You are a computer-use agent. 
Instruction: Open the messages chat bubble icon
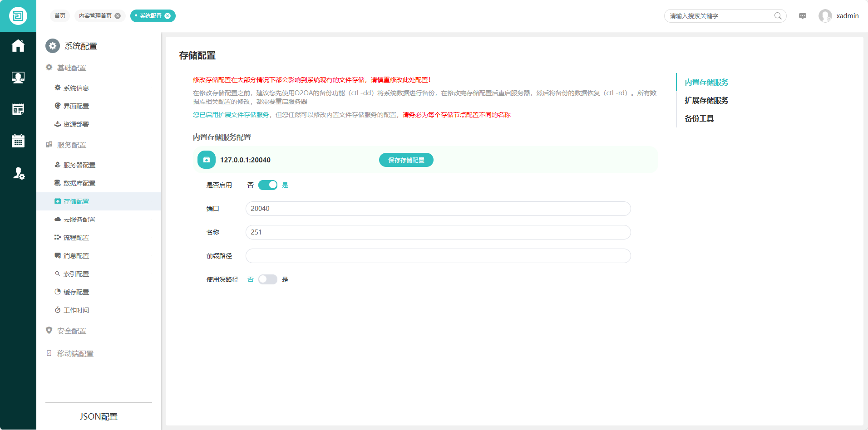[x=803, y=16]
